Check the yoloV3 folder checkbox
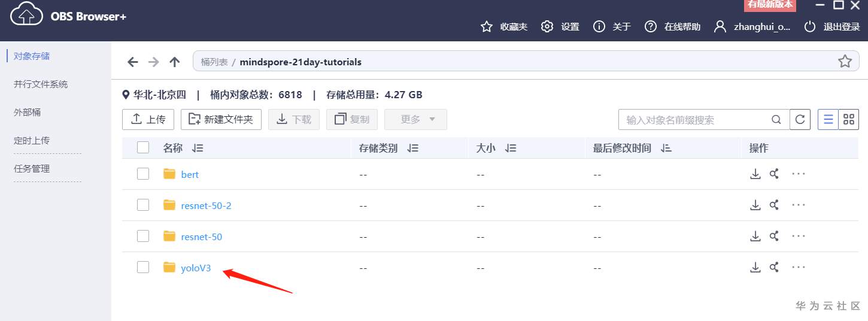868x321 pixels. (143, 267)
